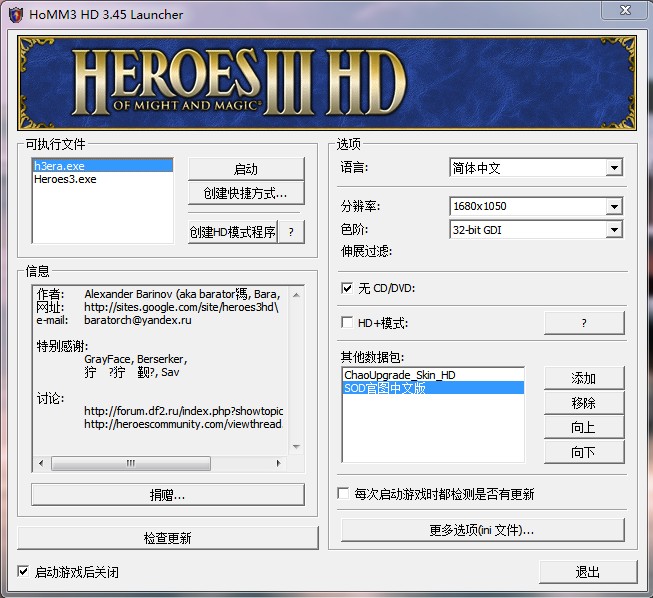Image resolution: width=653 pixels, height=598 pixels.
Task: Toggle 启动游戏后关闭 checkbox
Action: pos(23,571)
